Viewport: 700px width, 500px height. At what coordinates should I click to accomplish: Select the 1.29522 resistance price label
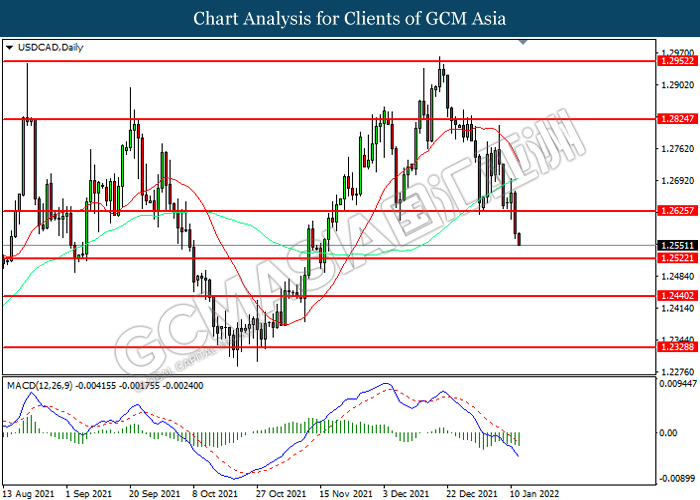(x=677, y=61)
